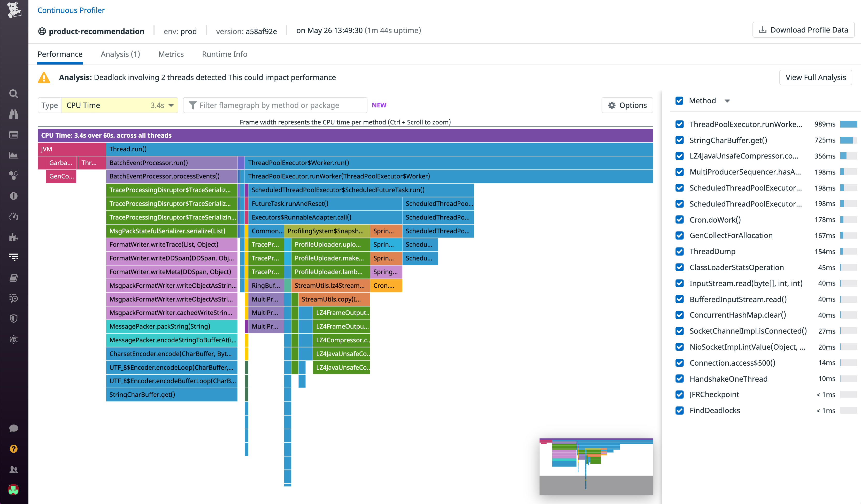Open the Dashboards list icon
861x504 pixels.
tap(14, 135)
